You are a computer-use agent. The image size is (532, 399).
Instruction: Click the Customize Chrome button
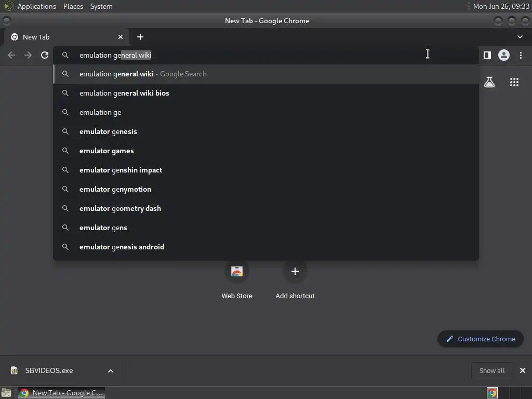[481, 339]
